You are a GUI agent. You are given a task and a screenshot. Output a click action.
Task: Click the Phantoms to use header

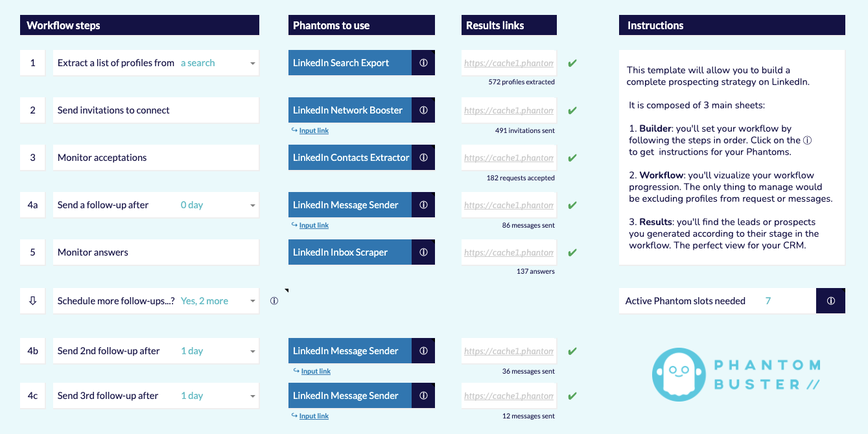(x=361, y=25)
